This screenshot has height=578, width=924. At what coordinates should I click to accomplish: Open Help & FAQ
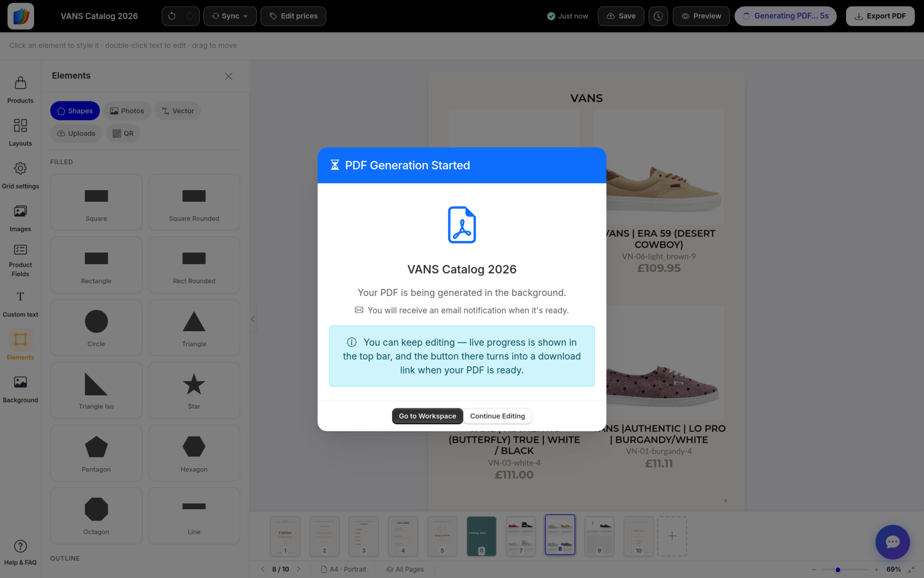click(20, 552)
